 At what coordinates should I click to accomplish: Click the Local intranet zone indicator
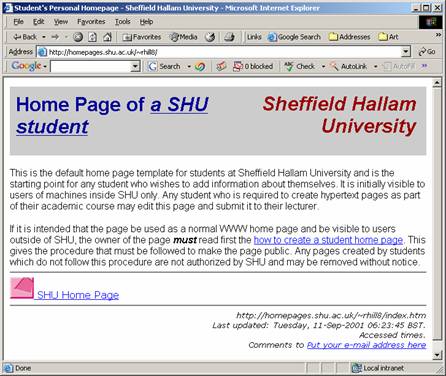pyautogui.click(x=378, y=368)
